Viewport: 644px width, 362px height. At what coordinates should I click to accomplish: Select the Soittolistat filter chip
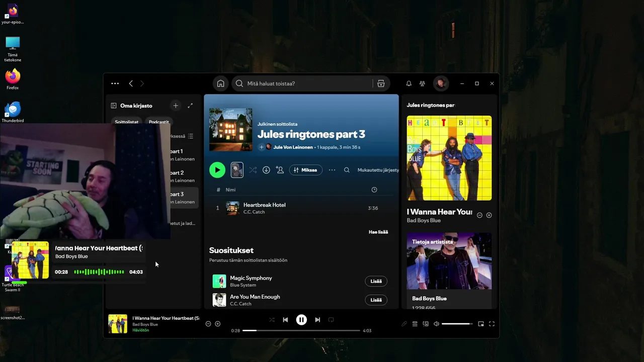126,122
